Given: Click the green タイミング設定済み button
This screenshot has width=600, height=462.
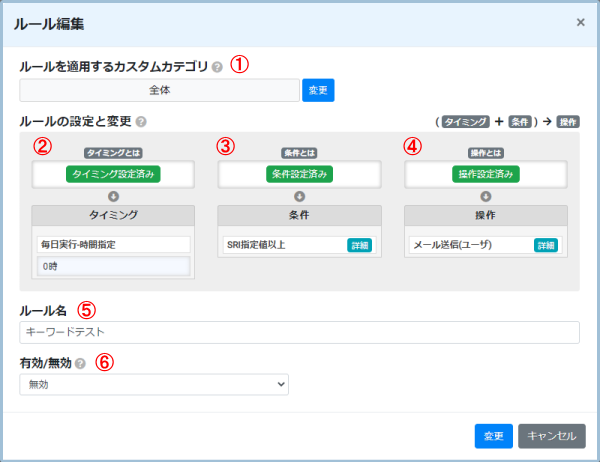Looking at the screenshot, I should [x=113, y=174].
